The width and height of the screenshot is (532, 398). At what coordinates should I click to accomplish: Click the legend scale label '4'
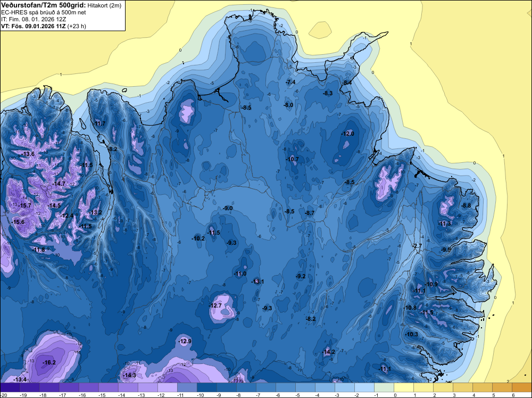click(x=474, y=395)
